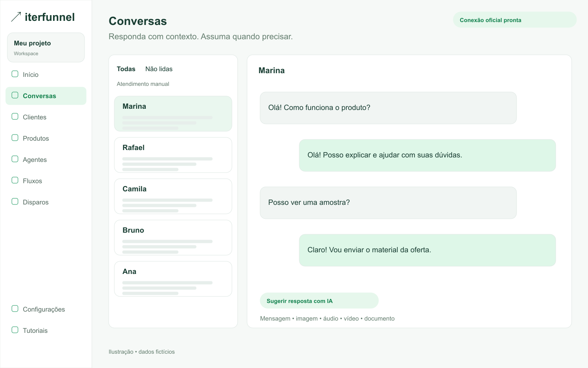Click the Atendimento manual label
Image resolution: width=588 pixels, height=368 pixels.
(x=143, y=84)
